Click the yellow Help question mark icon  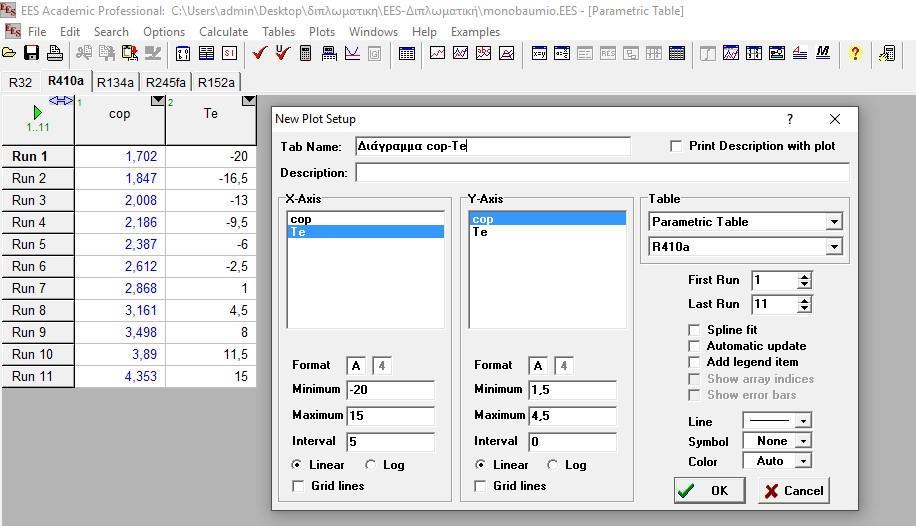click(855, 54)
